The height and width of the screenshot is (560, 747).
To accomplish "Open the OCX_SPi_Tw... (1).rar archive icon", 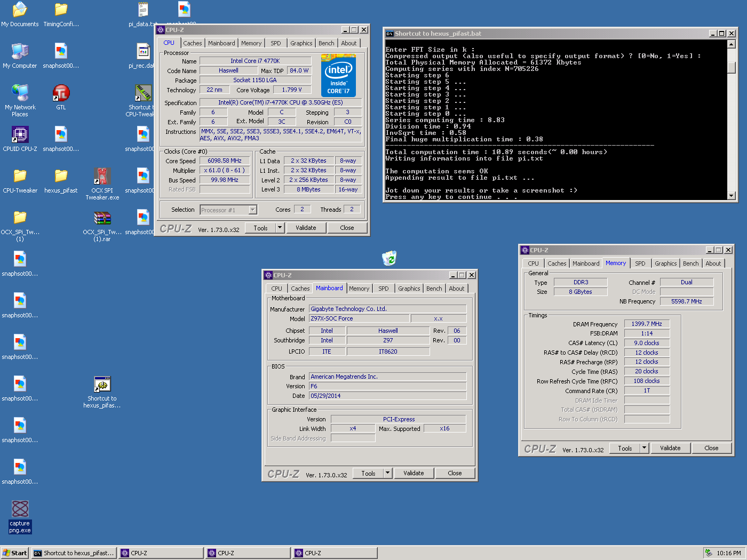I will point(102,226).
